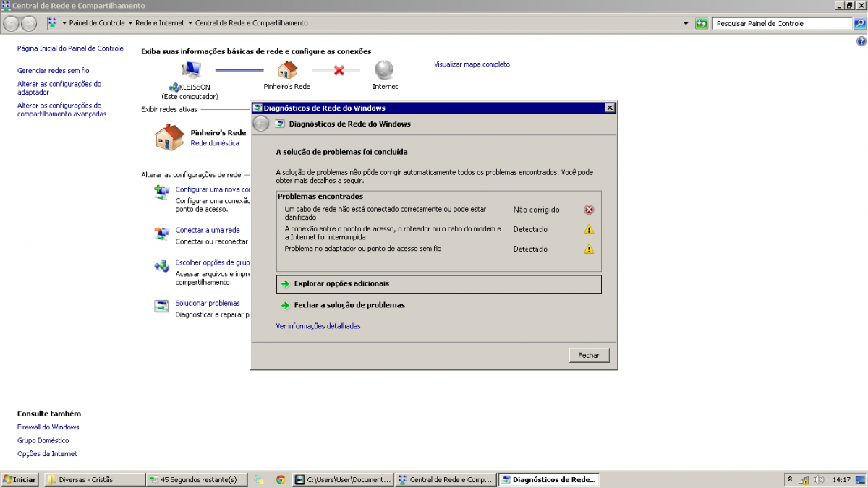Open 'Firewall do Windows' link

[48, 427]
